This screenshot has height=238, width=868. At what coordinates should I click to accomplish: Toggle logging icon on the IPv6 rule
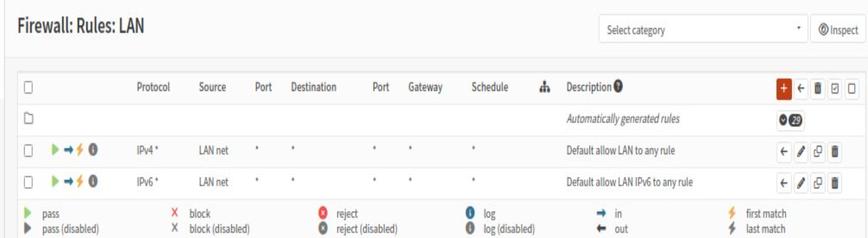click(93, 181)
